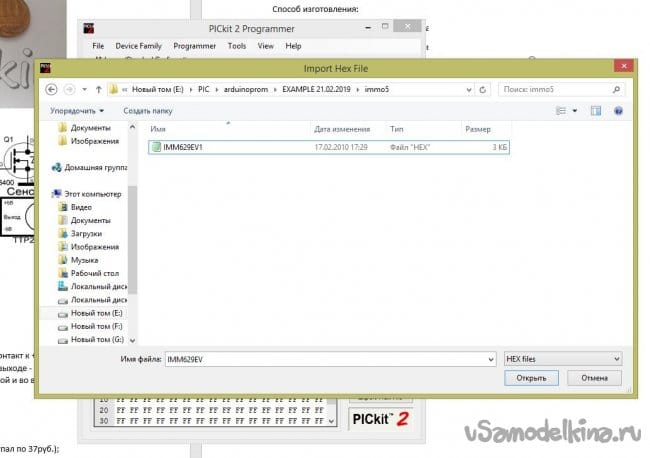The image size is (650, 458).
Task: Click the Открыть button
Action: tap(531, 378)
